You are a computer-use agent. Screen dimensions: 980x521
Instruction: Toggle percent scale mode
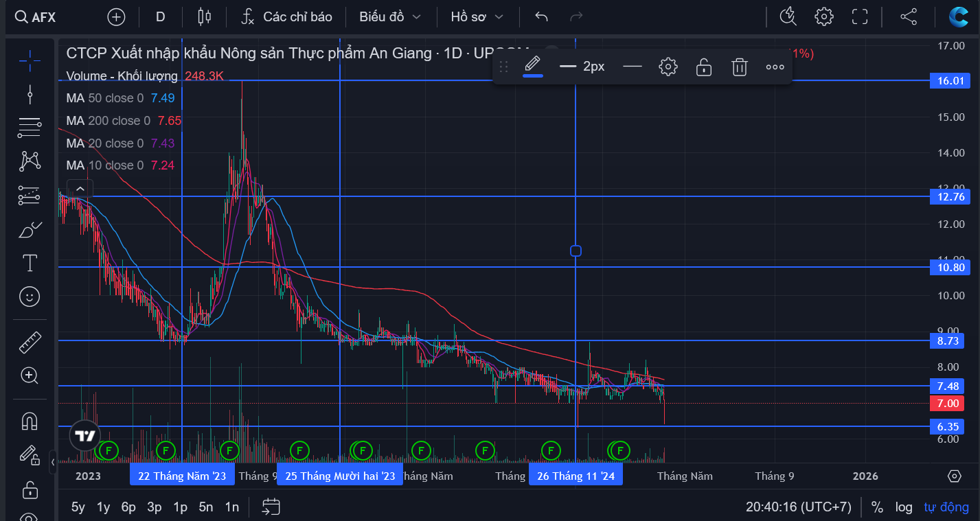[x=877, y=507]
